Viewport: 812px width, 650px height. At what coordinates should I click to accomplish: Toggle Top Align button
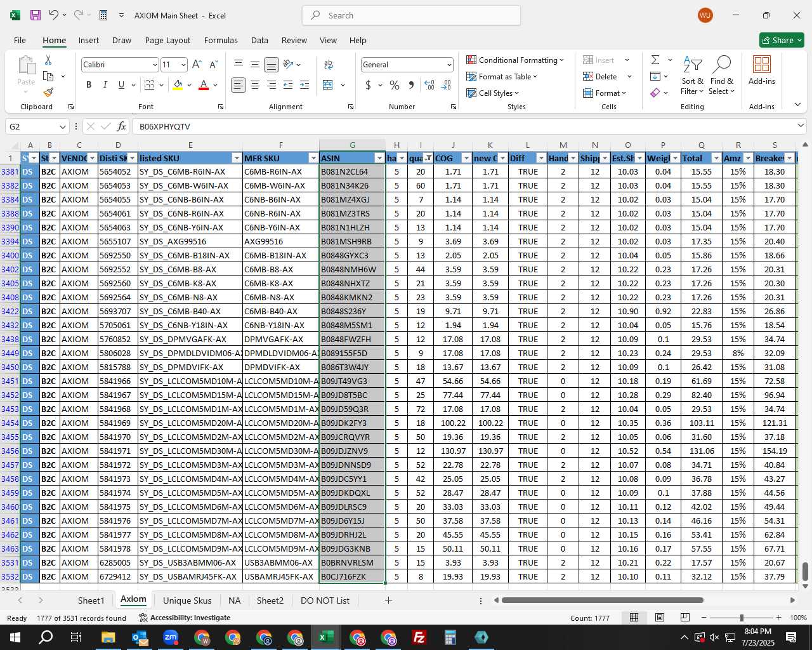[x=239, y=64]
